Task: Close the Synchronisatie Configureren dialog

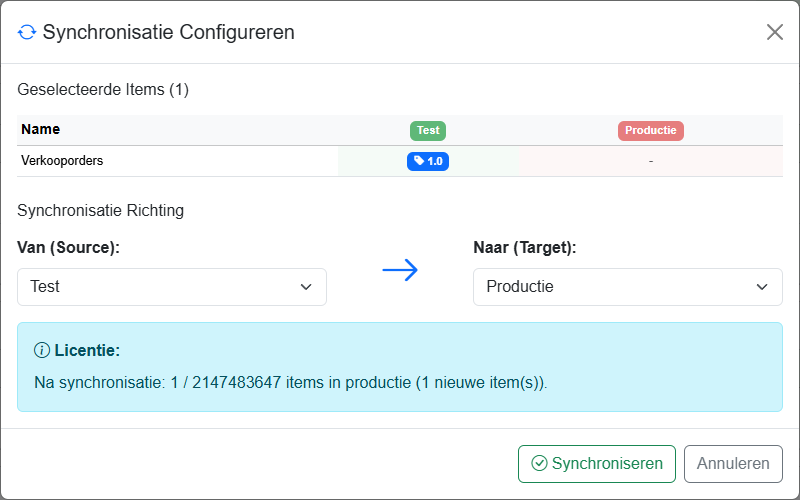Action: (774, 32)
